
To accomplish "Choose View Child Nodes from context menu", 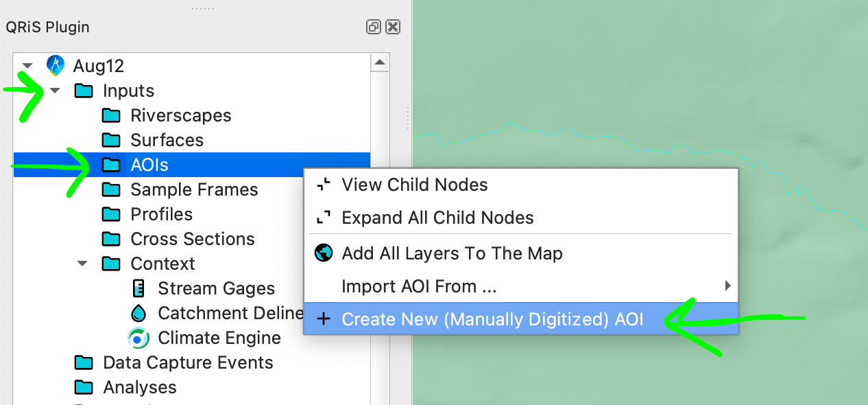I will [x=521, y=185].
